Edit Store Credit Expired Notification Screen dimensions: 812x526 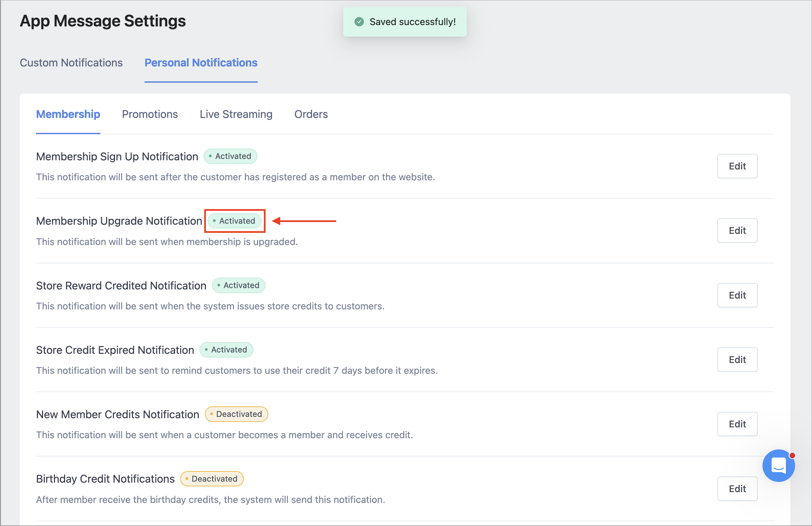pyautogui.click(x=737, y=360)
